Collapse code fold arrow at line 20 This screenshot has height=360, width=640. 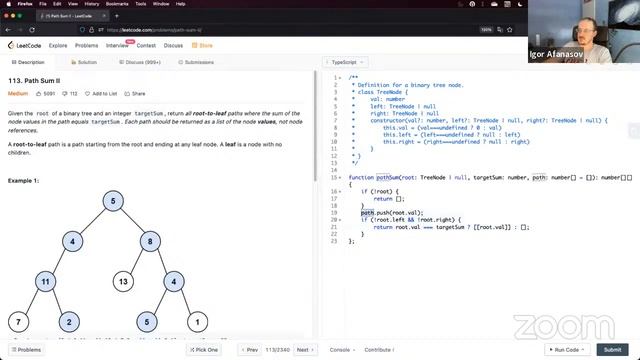coord(340,220)
